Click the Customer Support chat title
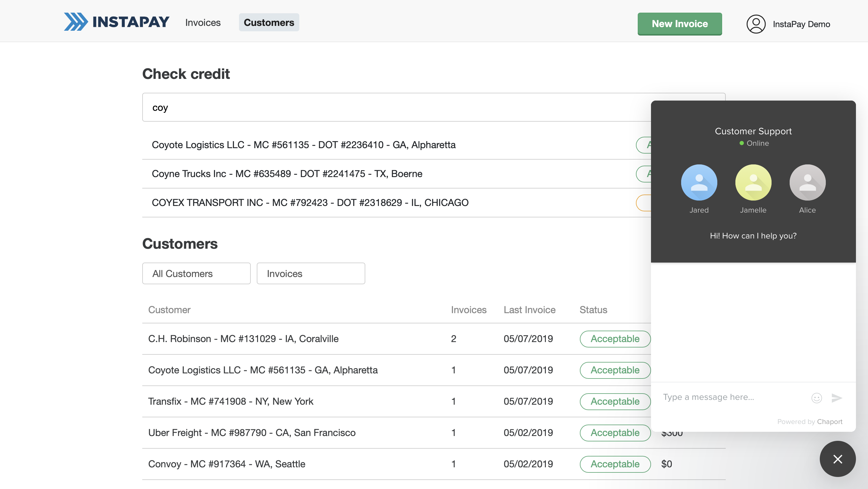The height and width of the screenshot is (489, 868). [753, 131]
